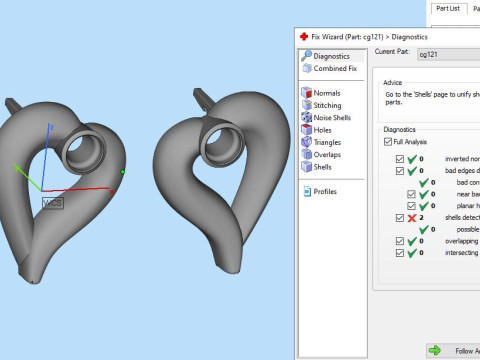Go to the Shells page label

322,167
